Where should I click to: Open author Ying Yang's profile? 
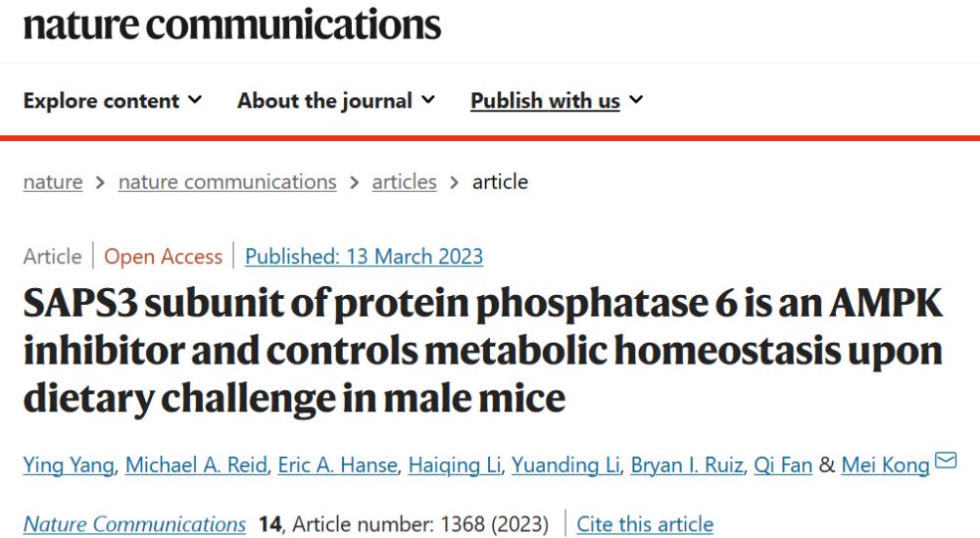69,465
